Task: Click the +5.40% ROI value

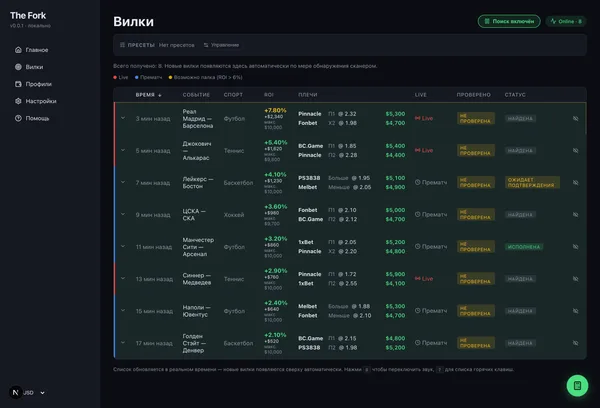Action: coord(275,142)
